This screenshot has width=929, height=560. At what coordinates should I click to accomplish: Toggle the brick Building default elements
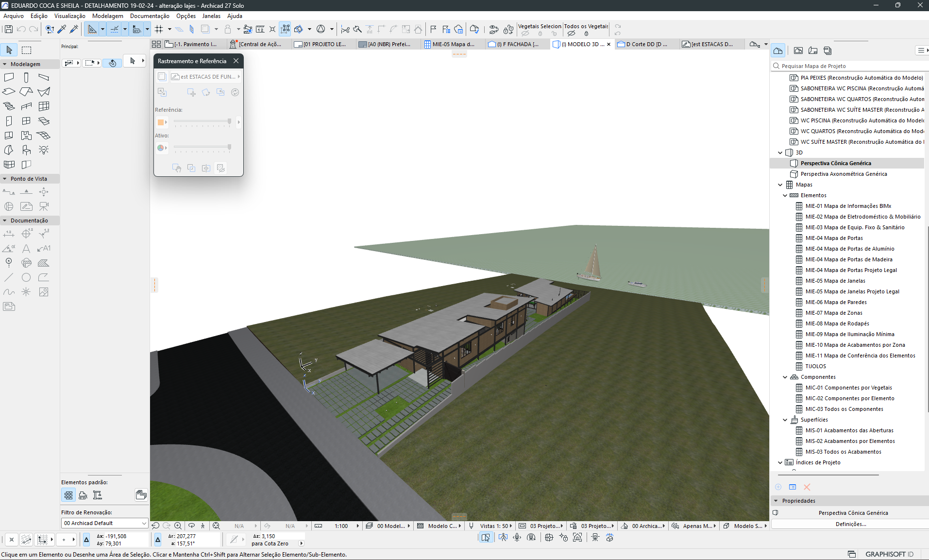[x=68, y=495]
